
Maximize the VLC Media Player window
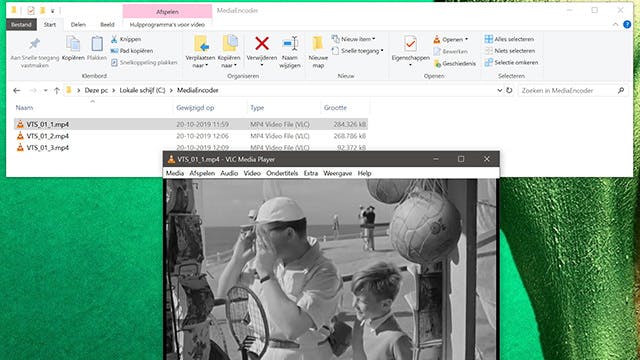coord(461,159)
